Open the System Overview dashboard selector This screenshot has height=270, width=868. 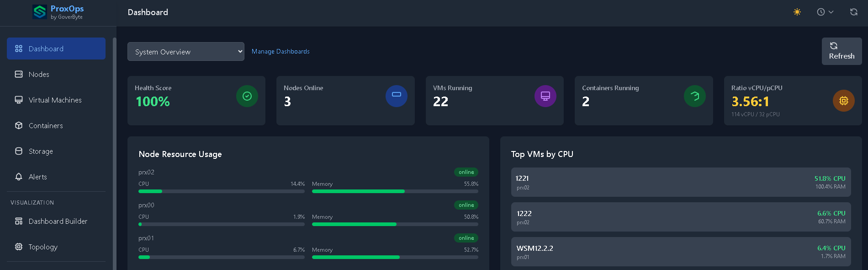click(185, 52)
